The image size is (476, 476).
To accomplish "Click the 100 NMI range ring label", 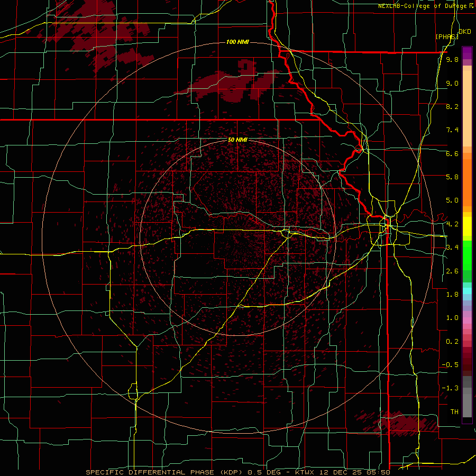I will point(237,42).
